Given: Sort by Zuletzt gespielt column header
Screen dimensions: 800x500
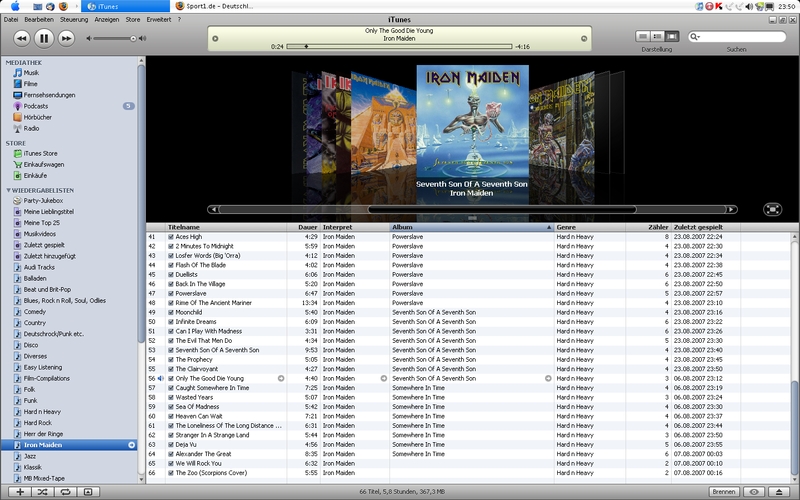Looking at the screenshot, I should [706, 228].
